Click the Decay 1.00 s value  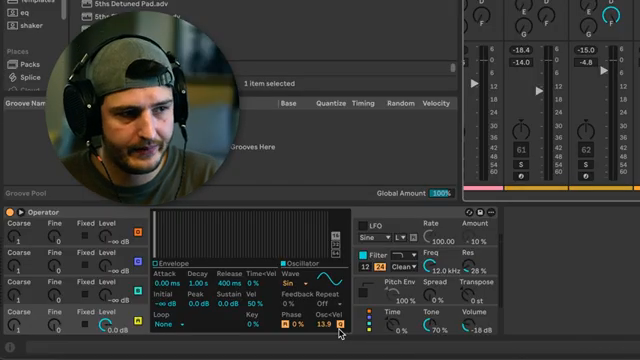click(x=198, y=283)
